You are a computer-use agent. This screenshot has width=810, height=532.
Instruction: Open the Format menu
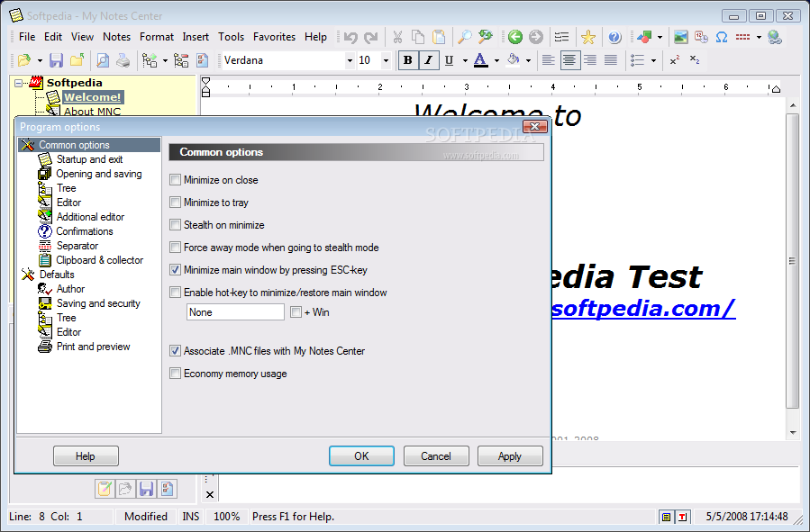point(157,37)
